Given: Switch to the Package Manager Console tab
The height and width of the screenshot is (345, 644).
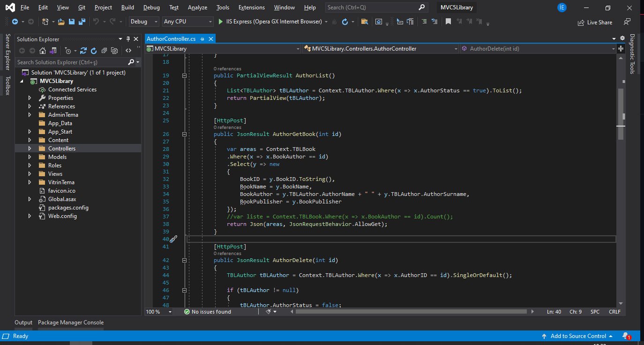Looking at the screenshot, I should (x=70, y=322).
